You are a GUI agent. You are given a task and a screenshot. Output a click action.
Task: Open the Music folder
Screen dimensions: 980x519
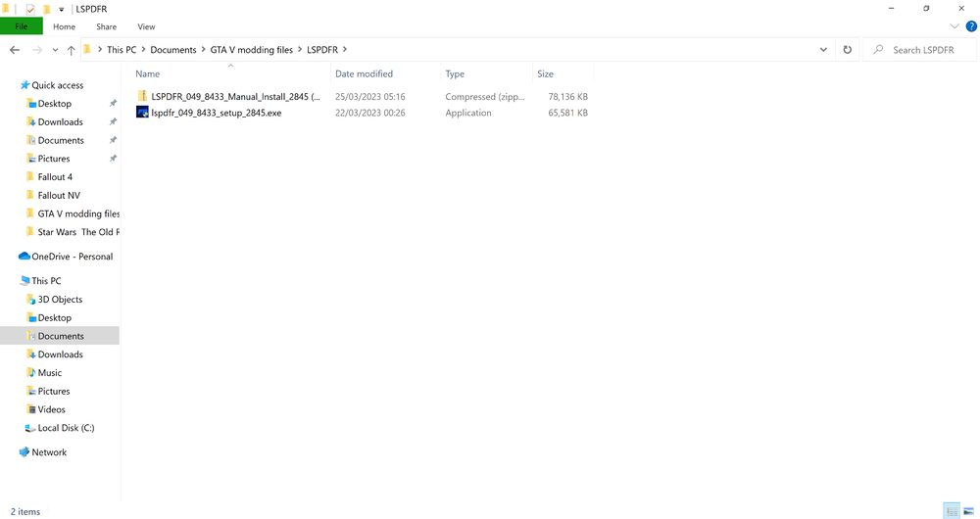pos(49,373)
